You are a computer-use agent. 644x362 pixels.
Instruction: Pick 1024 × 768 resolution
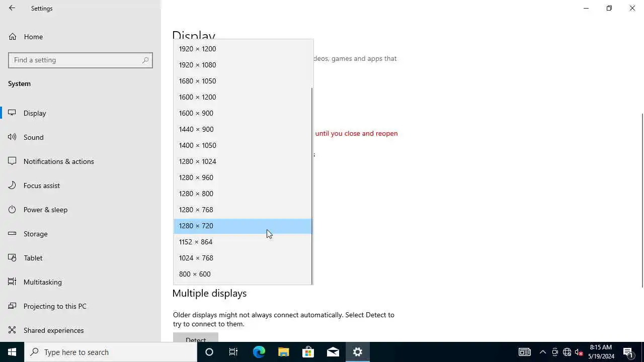click(243, 258)
